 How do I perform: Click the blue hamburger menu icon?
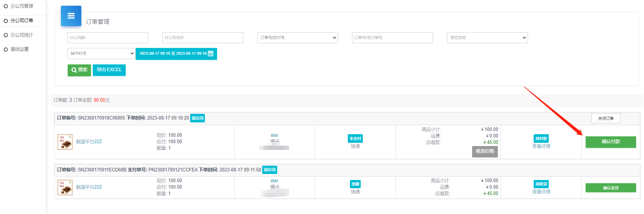pos(71,16)
